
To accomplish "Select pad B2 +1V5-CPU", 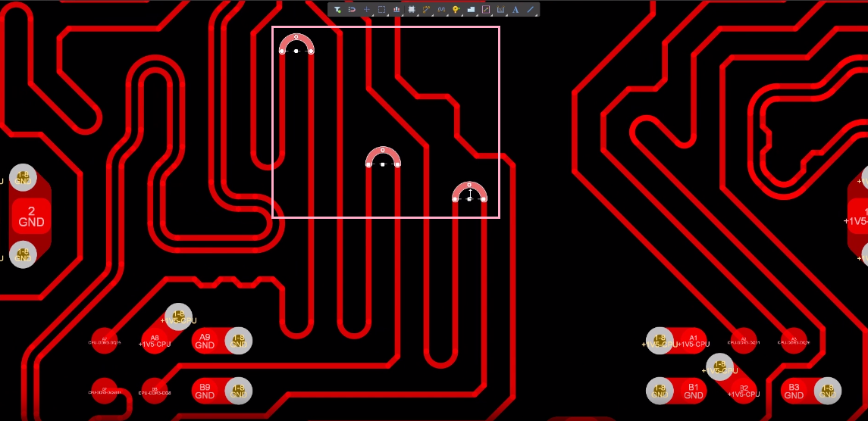I will pyautogui.click(x=744, y=391).
